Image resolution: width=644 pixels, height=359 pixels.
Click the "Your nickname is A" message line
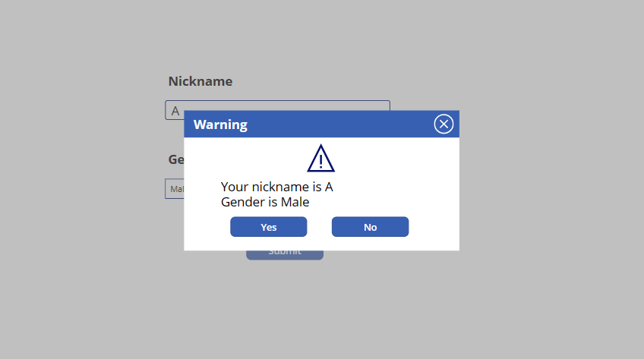[277, 187]
